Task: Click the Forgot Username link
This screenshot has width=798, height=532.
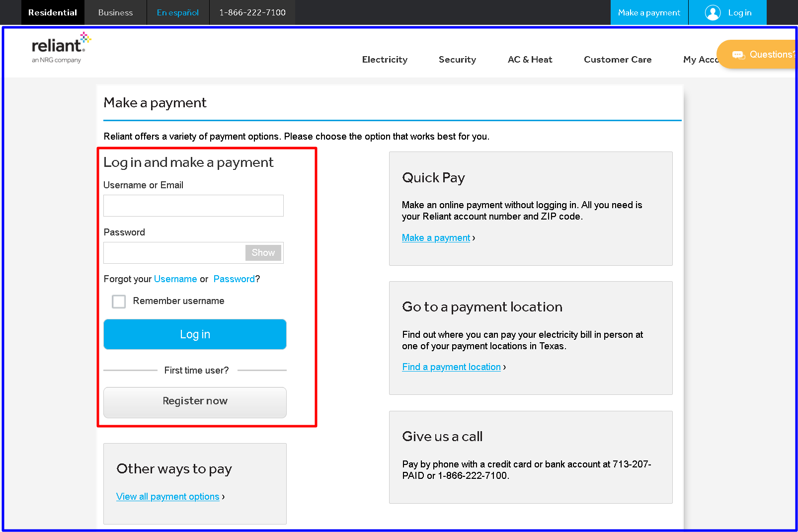Action: click(175, 279)
